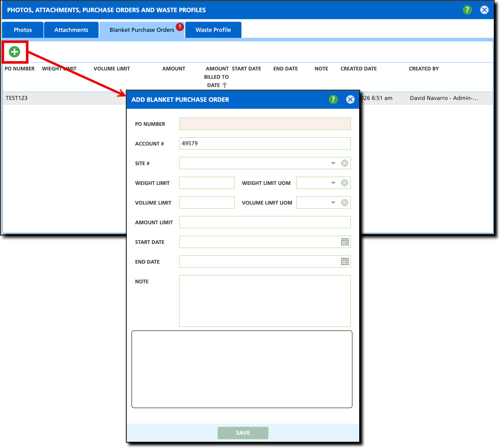Click into the Amount Limit field
Viewport: 500px width, 448px height.
point(265,222)
